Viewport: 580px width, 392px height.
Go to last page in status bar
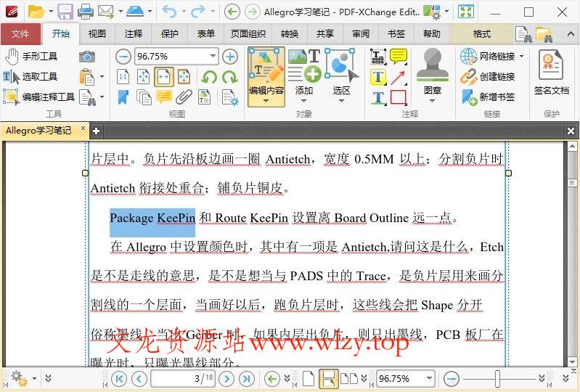click(246, 379)
